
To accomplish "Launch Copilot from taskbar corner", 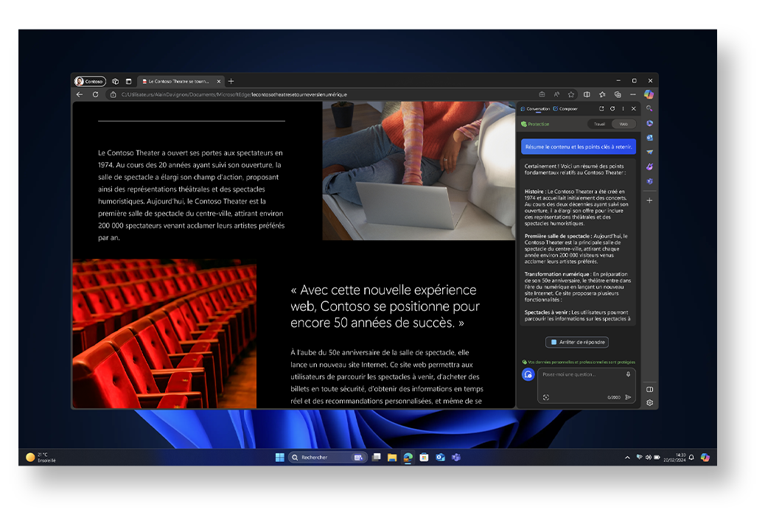I will pyautogui.click(x=705, y=458).
